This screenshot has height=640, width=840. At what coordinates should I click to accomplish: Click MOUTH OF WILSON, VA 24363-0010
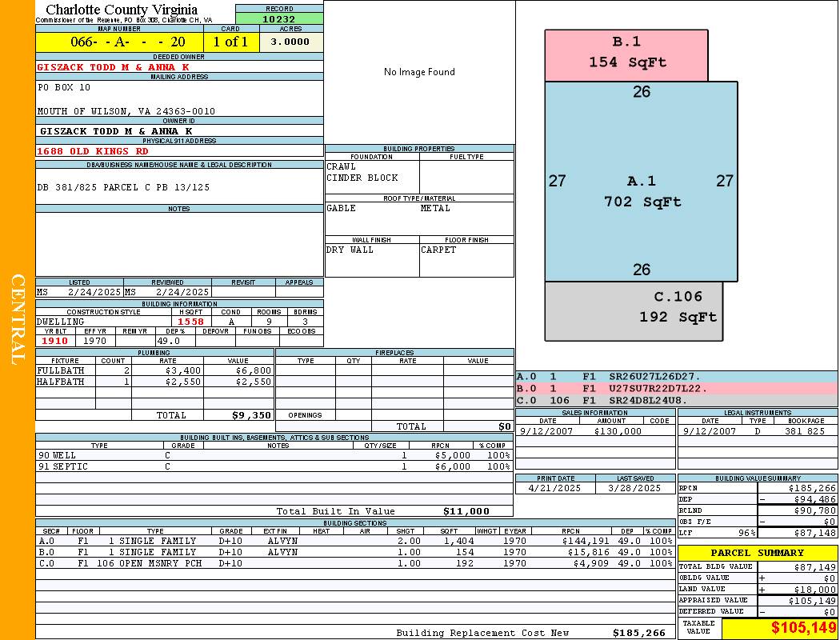(126, 111)
